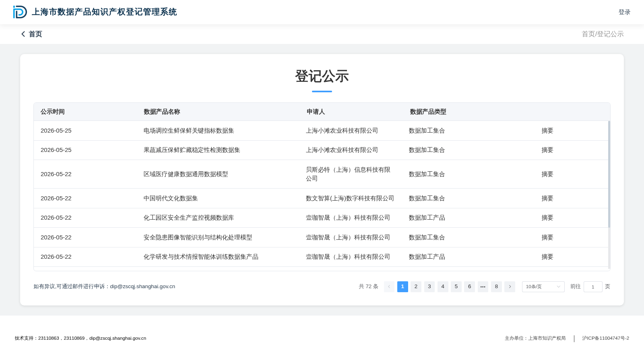Click the 登录 login link
This screenshot has height=347, width=644.
pyautogui.click(x=624, y=12)
